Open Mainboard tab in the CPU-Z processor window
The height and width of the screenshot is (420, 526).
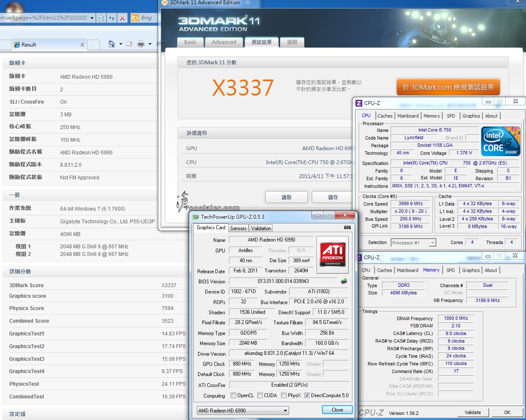point(408,116)
